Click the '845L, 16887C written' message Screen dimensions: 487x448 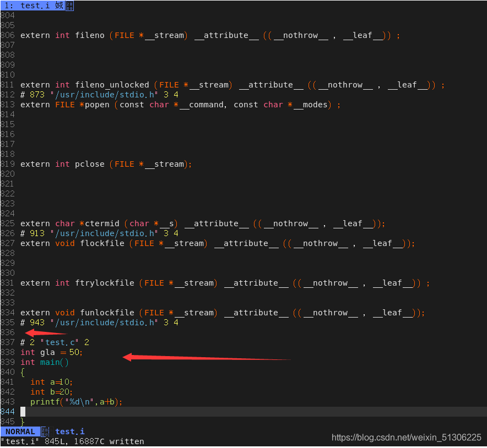(94, 441)
